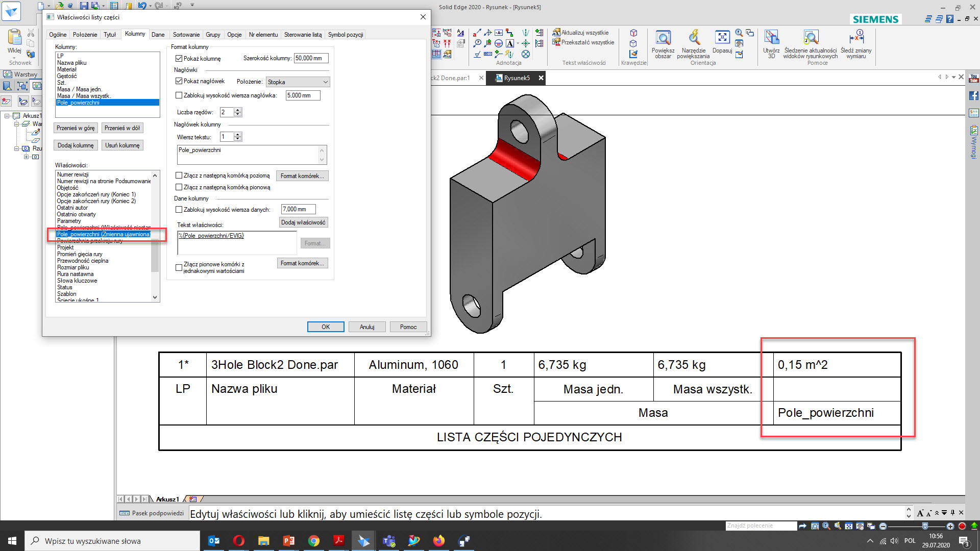Expand the Arkusz1 tree node
980x551 pixels.
pos(7,116)
